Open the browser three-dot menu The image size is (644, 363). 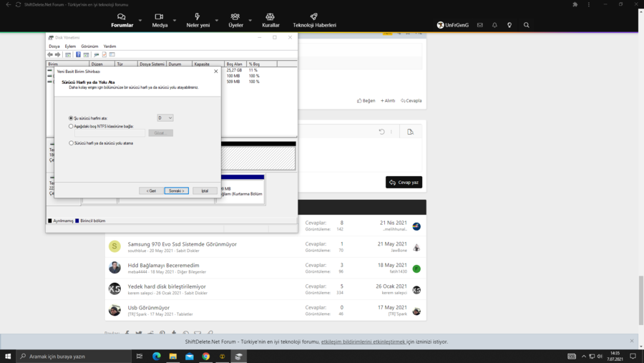[x=589, y=4]
